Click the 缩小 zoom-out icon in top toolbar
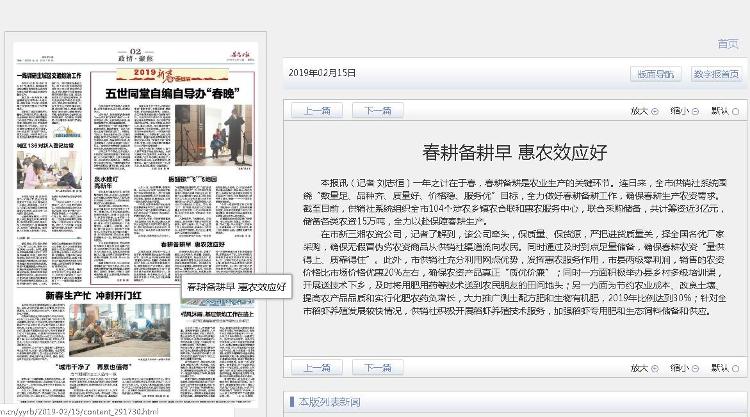 [x=694, y=111]
